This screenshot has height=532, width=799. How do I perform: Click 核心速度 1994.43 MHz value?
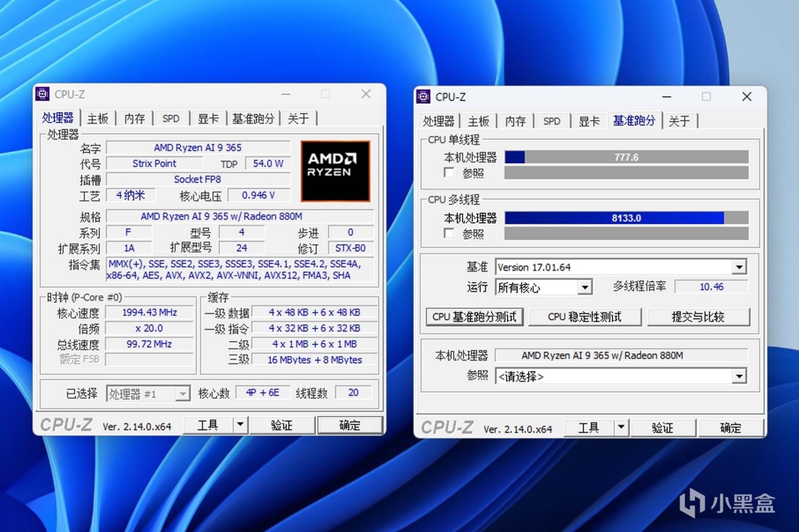(150, 312)
